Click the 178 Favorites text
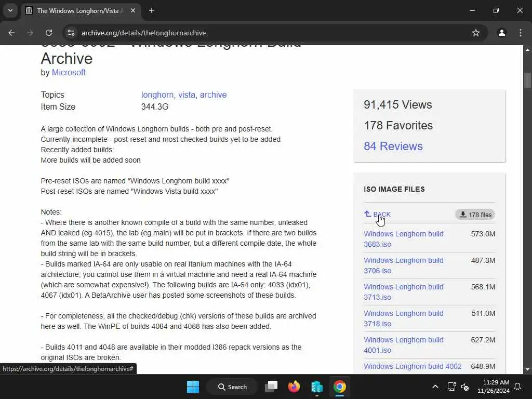This screenshot has height=399, width=532. click(398, 126)
